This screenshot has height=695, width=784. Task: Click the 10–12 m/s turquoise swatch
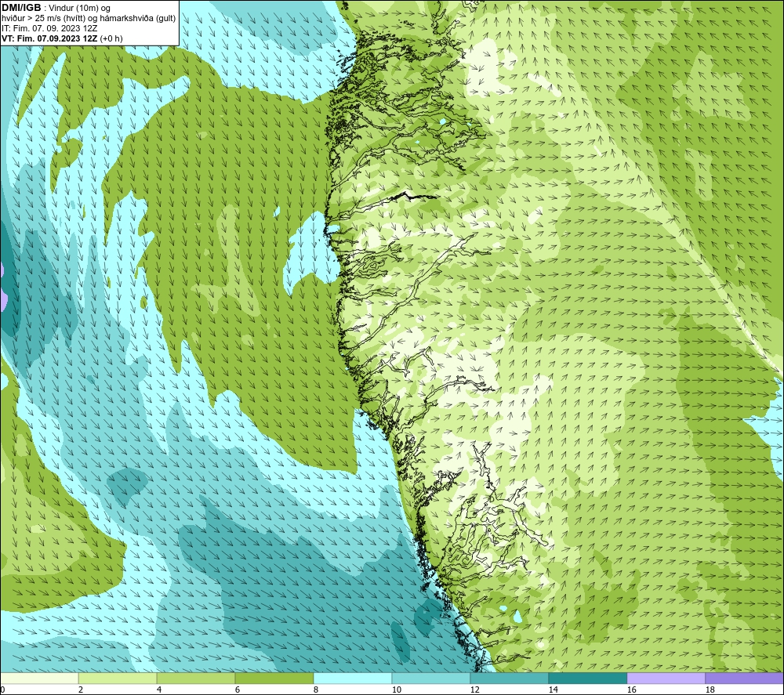click(x=431, y=678)
